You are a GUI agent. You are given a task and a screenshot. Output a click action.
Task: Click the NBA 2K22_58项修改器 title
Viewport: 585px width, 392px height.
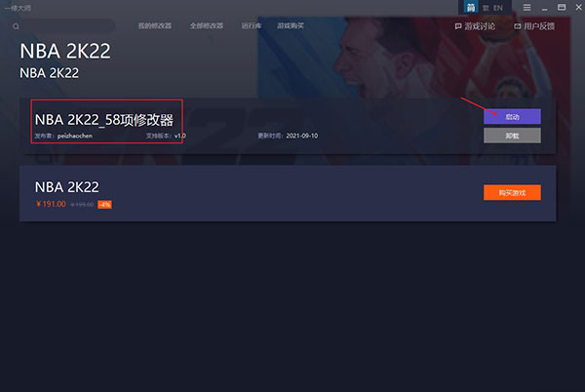coord(104,120)
